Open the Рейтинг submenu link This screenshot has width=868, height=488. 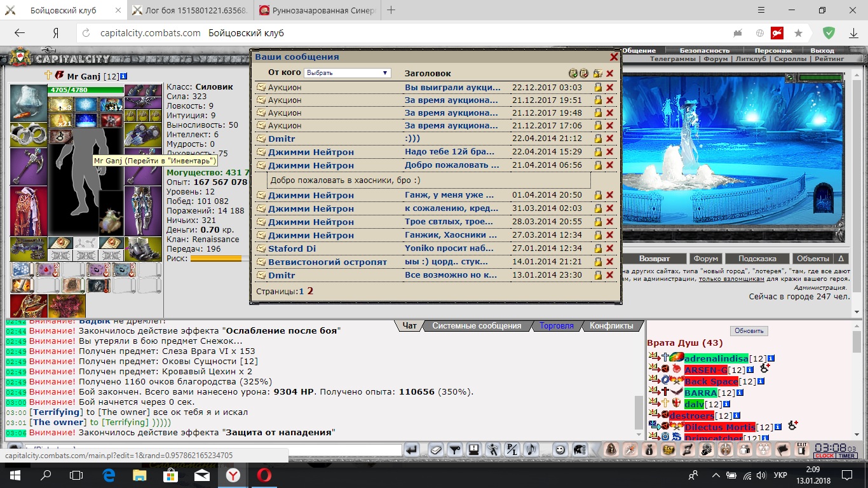tap(829, 59)
